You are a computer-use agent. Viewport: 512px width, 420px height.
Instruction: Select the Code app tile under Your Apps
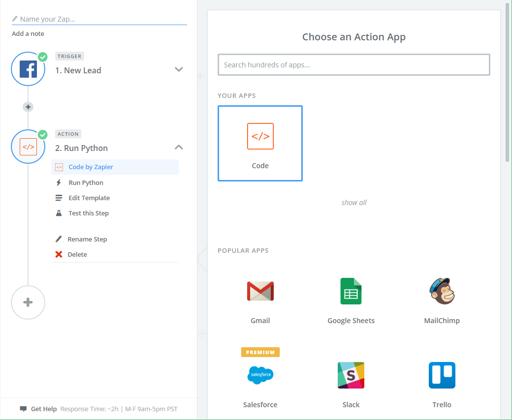(x=260, y=143)
